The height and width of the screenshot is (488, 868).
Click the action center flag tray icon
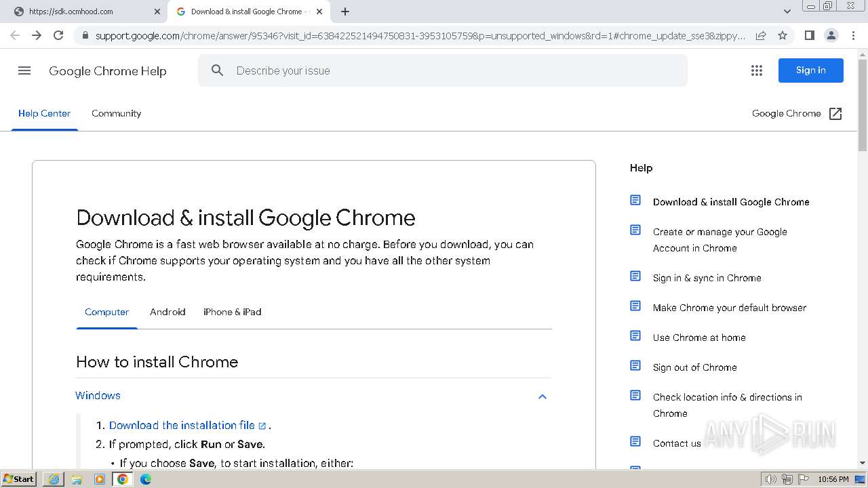tap(803, 479)
